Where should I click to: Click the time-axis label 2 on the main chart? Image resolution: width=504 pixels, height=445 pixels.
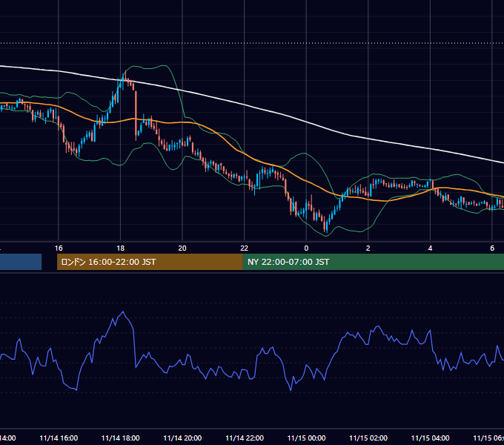[x=368, y=248]
